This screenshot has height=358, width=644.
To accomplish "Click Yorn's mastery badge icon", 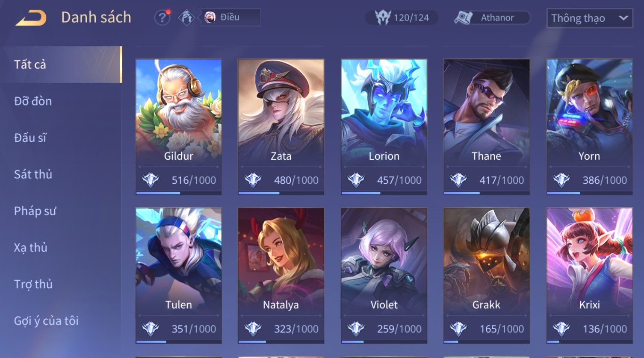I will pos(561,180).
